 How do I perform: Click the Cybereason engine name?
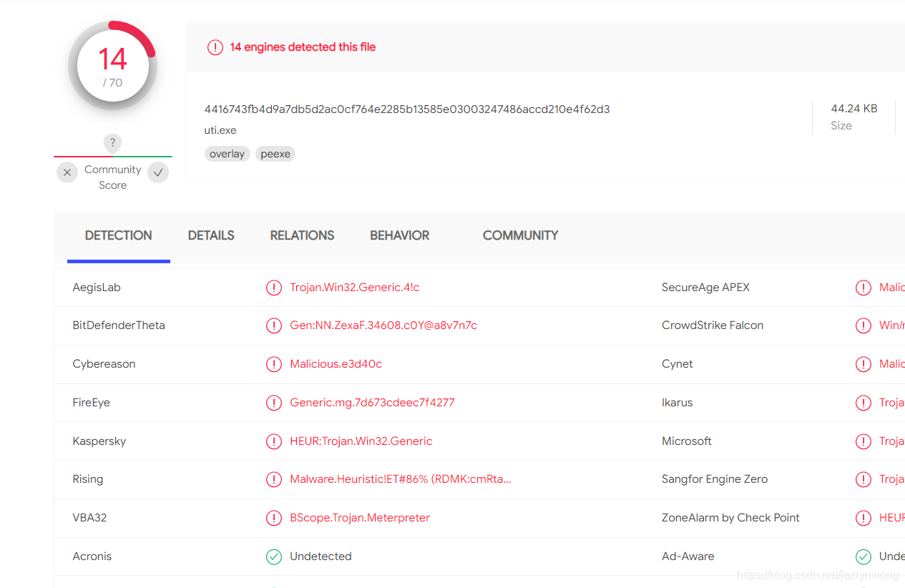[104, 364]
